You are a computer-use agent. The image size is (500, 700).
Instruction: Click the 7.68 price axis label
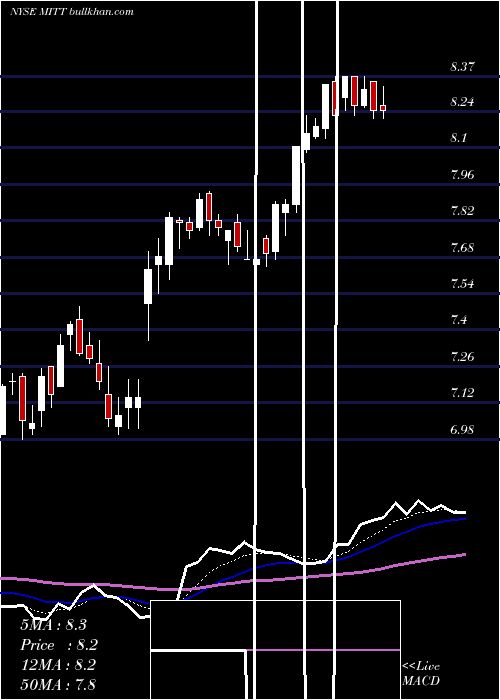click(x=462, y=247)
